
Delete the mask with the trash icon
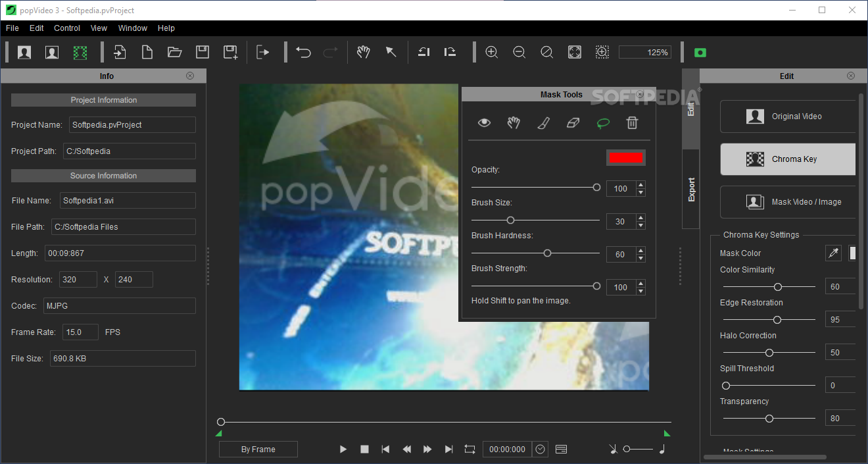(632, 122)
